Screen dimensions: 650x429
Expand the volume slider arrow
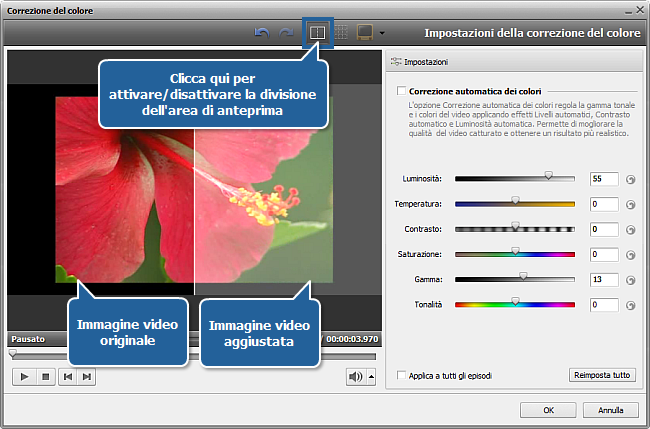coord(371,377)
